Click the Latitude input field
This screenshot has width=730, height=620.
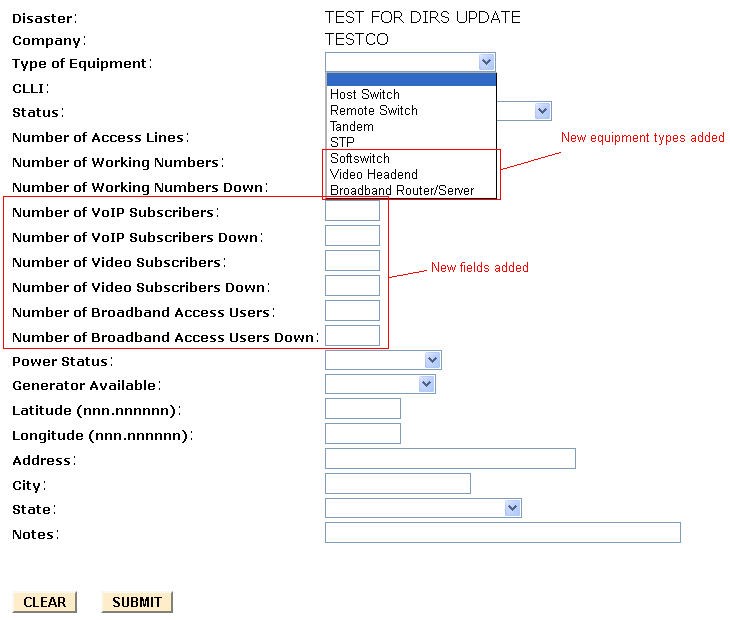click(x=363, y=409)
